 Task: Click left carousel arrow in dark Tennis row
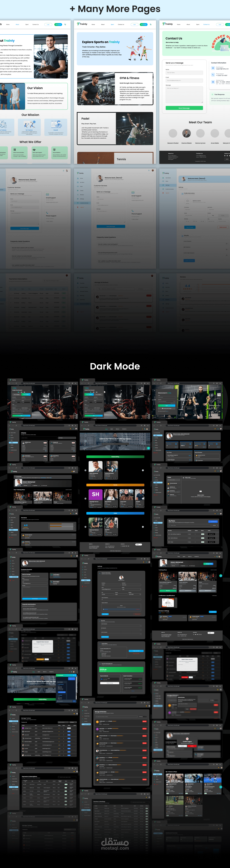coord(85,498)
